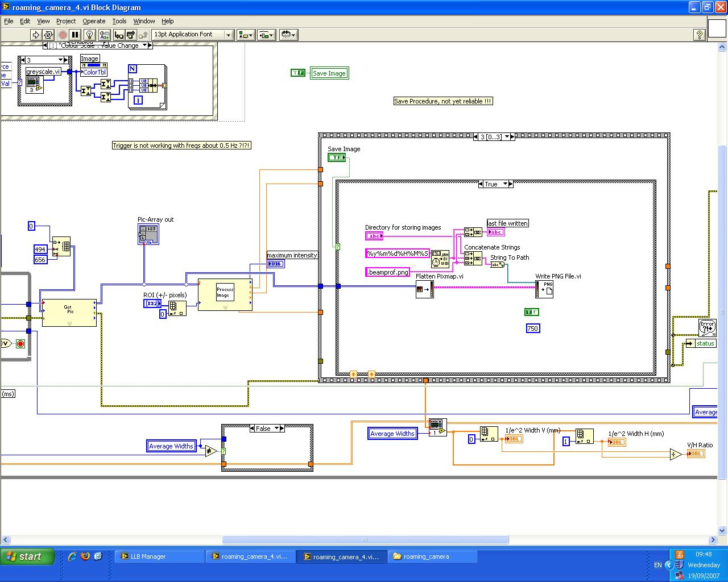Toggle Highlight Execution light bulb
Screen dimensions: 728x582
(x=89, y=35)
